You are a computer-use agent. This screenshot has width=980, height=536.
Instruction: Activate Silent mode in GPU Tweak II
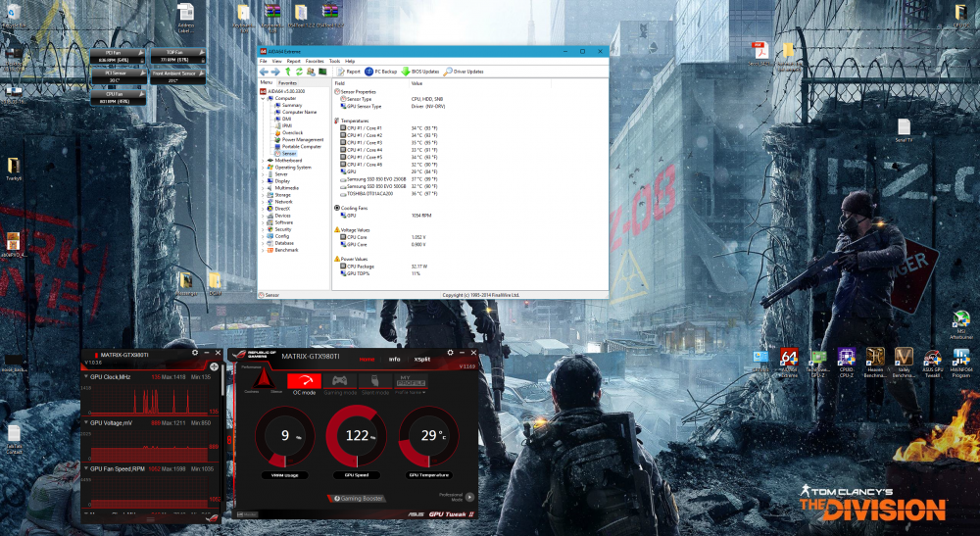pyautogui.click(x=375, y=382)
